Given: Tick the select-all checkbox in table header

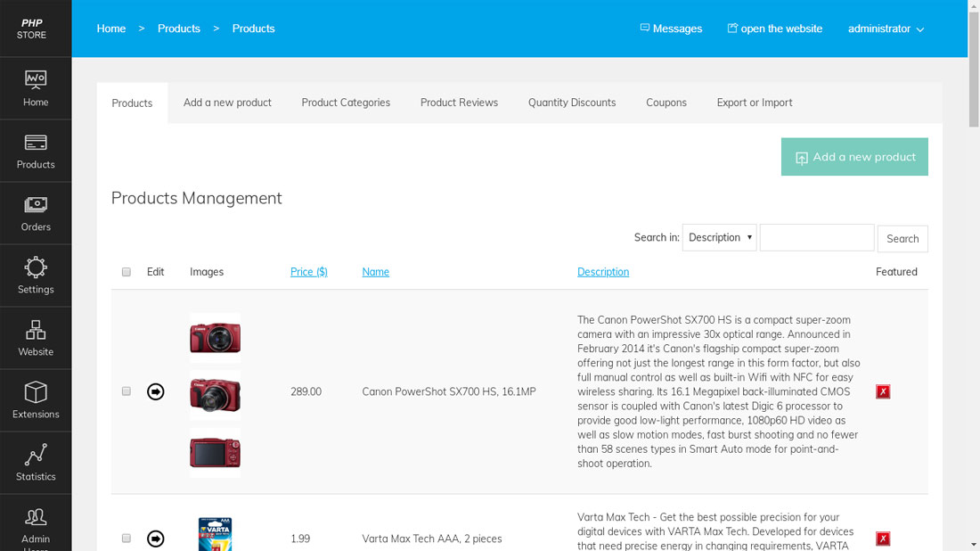Looking at the screenshot, I should 127,272.
